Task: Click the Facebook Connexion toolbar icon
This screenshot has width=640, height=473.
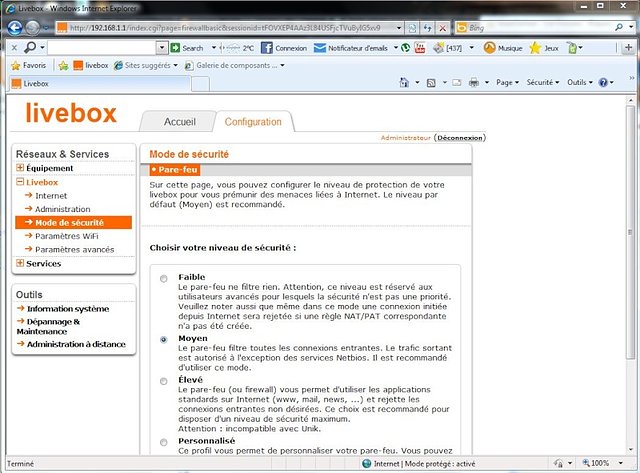Action: (267, 47)
